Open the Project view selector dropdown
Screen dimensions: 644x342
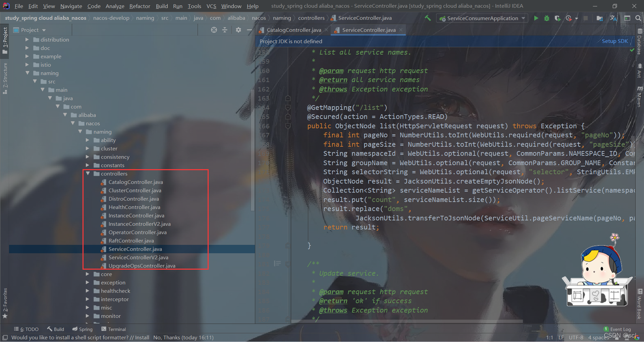(30, 30)
